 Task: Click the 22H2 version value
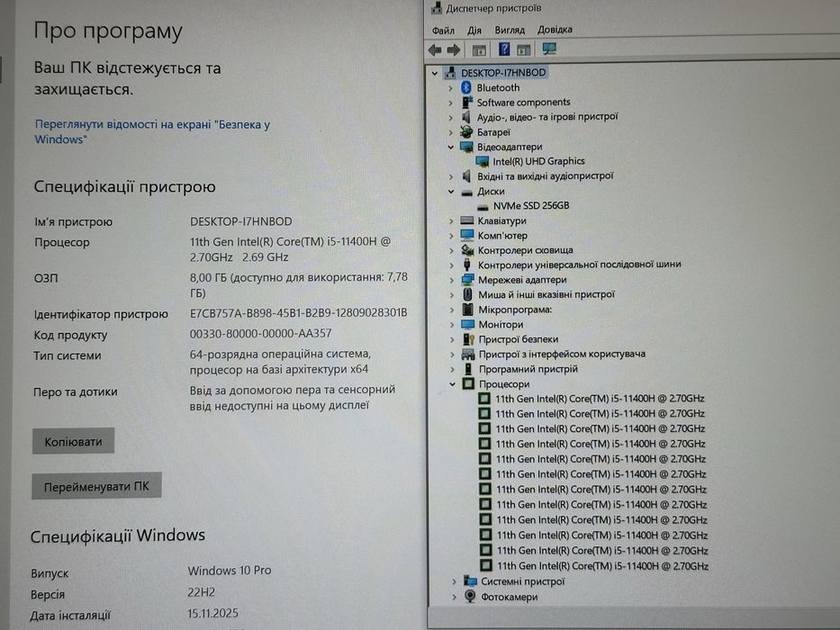pyautogui.click(x=201, y=592)
